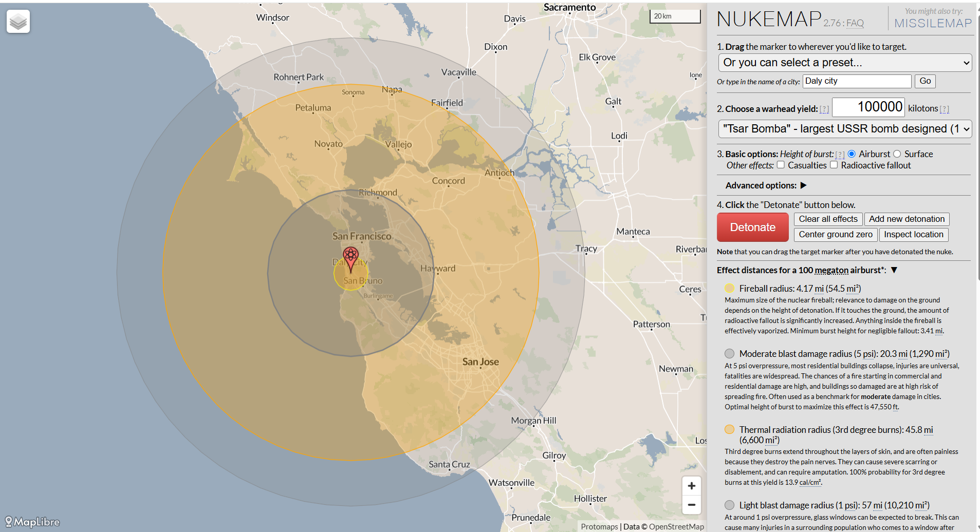Open the OpenStreetMap attribution link
Image resolution: width=980 pixels, height=532 pixels.
(676, 526)
